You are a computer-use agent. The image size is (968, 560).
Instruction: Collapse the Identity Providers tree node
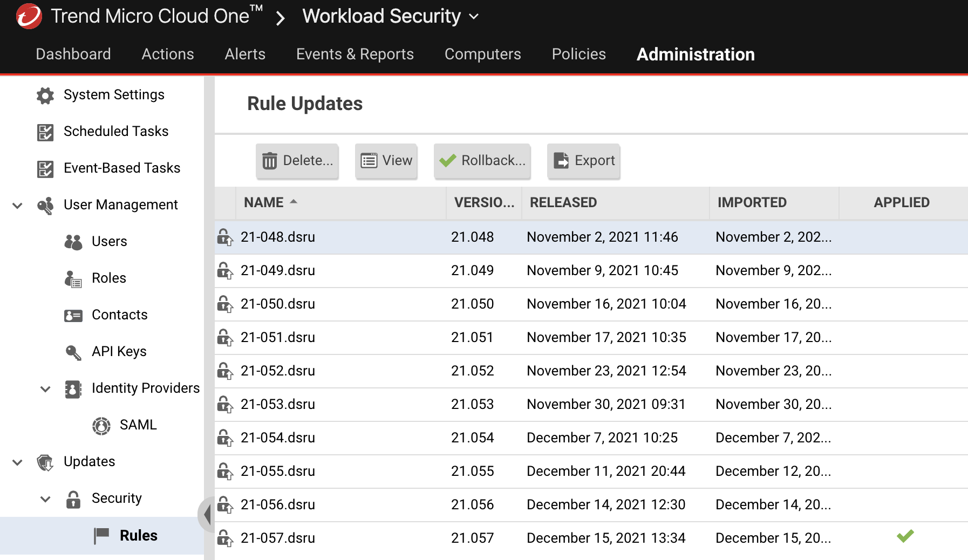tap(46, 389)
